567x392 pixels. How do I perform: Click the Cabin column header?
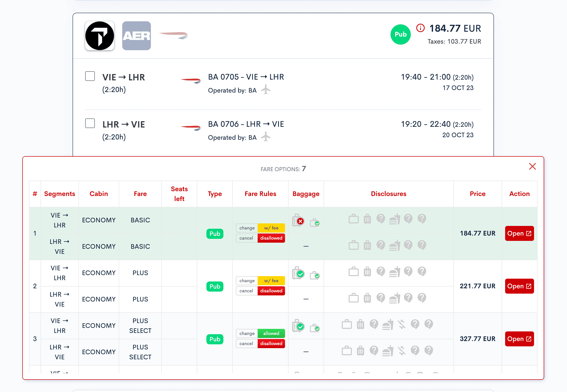[x=99, y=194]
